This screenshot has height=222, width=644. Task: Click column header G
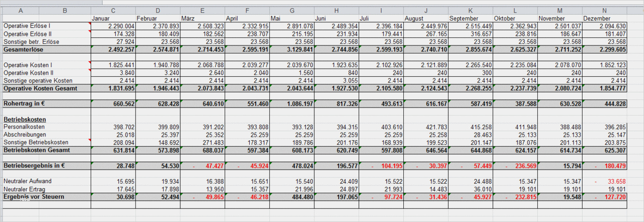pyautogui.click(x=292, y=10)
